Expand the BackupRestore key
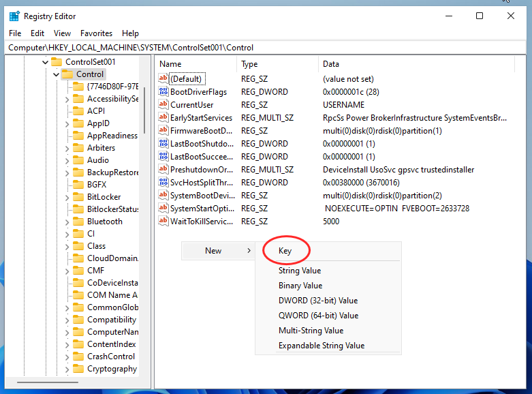 [67, 173]
